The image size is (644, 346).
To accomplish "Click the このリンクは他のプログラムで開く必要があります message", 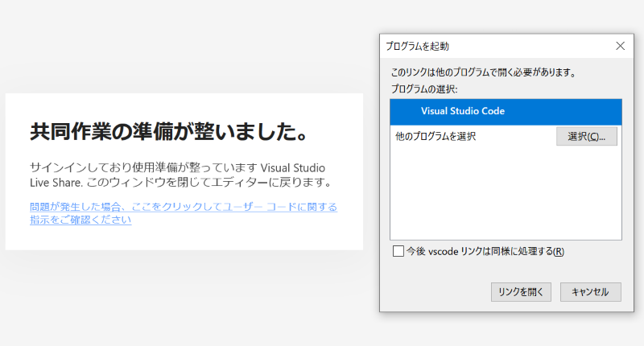I will [484, 72].
